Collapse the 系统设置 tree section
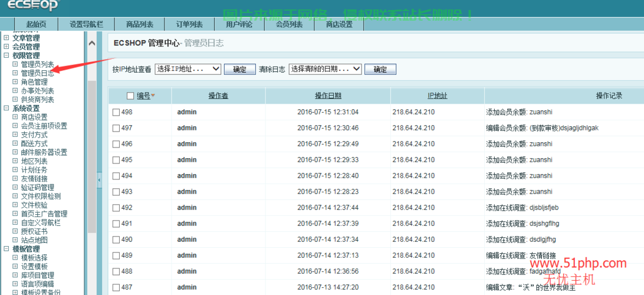 6,109
